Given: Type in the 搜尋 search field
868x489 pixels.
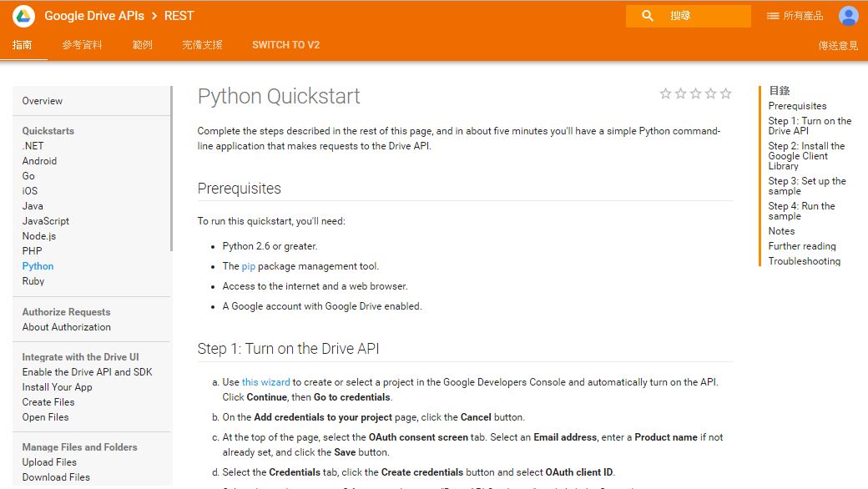Looking at the screenshot, I should click(705, 16).
